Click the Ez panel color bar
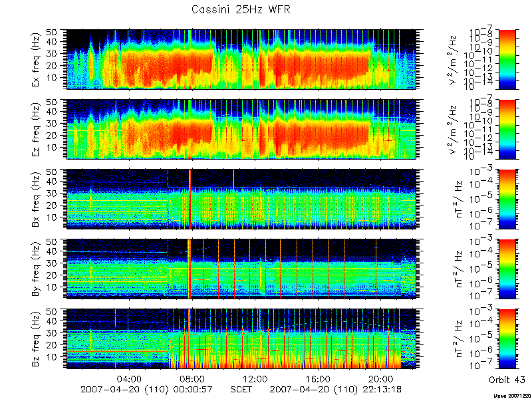 [x=507, y=129]
